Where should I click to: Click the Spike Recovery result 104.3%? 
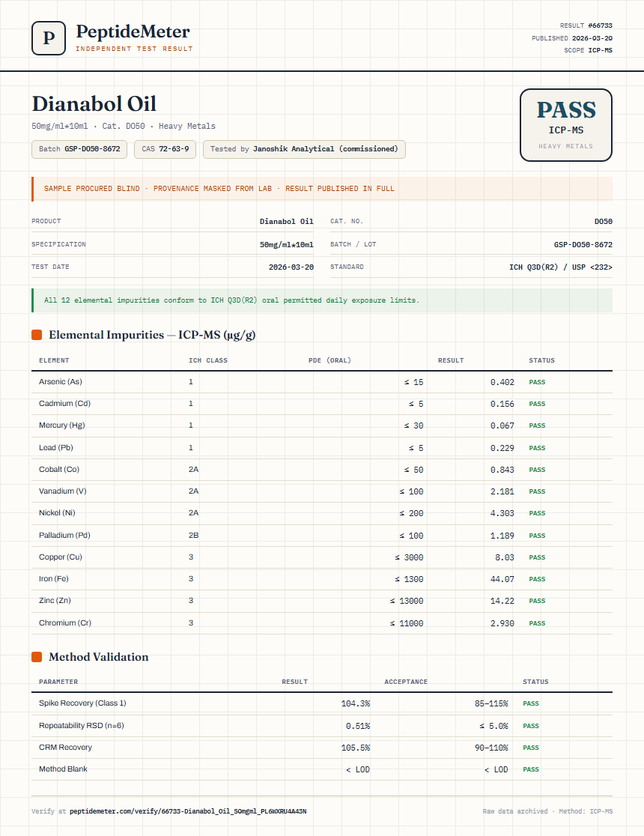point(356,703)
